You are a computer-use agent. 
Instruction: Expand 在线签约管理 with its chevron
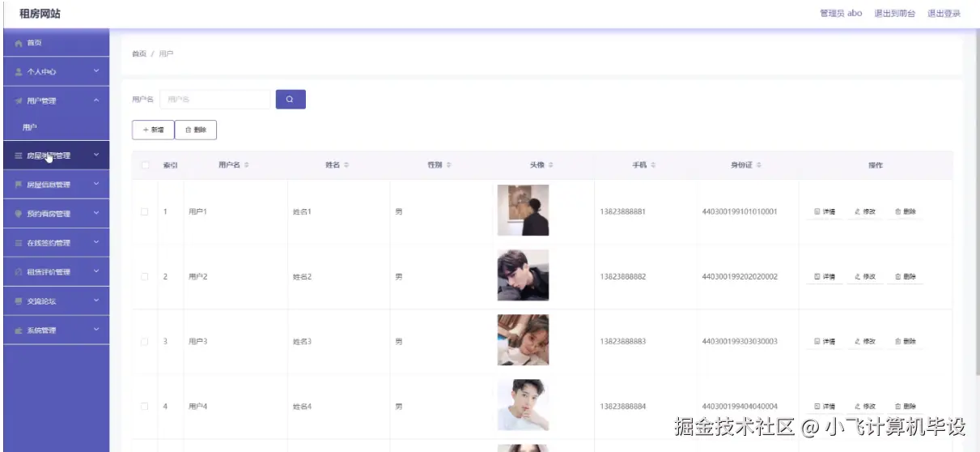click(x=96, y=242)
